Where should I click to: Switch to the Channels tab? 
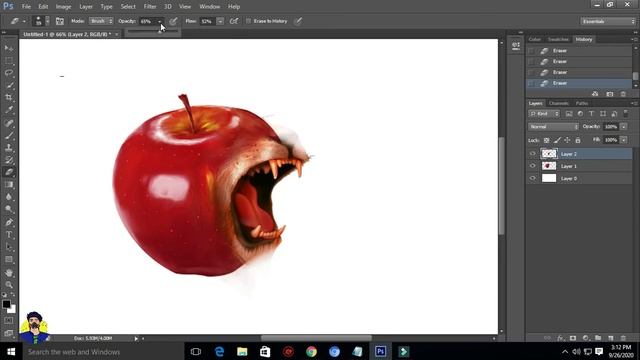click(559, 103)
